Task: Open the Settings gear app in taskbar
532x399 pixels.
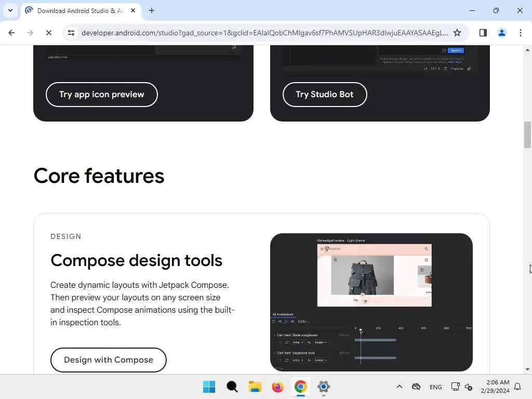Action: 323,387
